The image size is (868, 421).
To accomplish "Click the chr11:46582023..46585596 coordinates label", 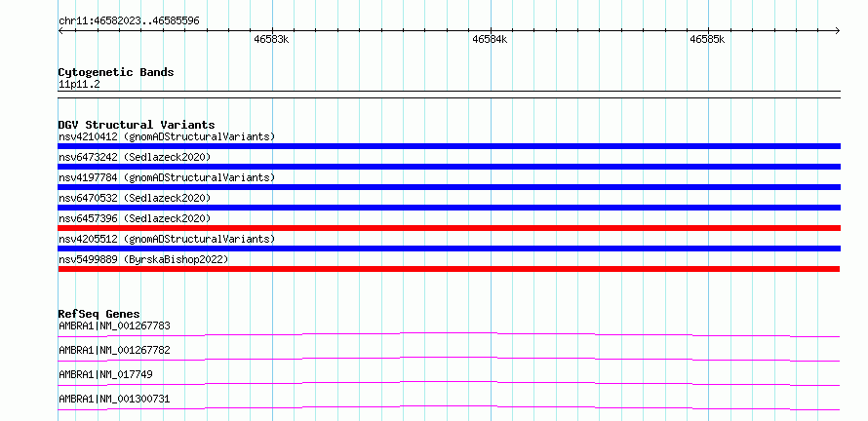I will pos(129,21).
